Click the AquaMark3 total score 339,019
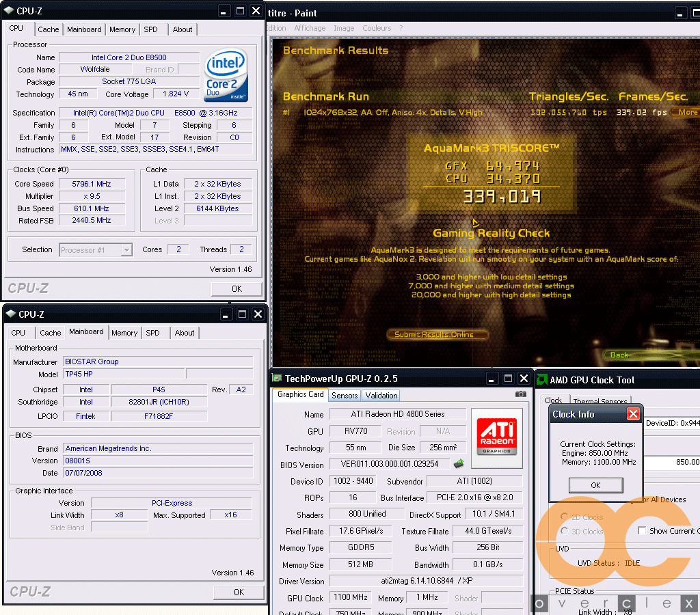Viewport: 700px width, 615px height. [x=502, y=196]
